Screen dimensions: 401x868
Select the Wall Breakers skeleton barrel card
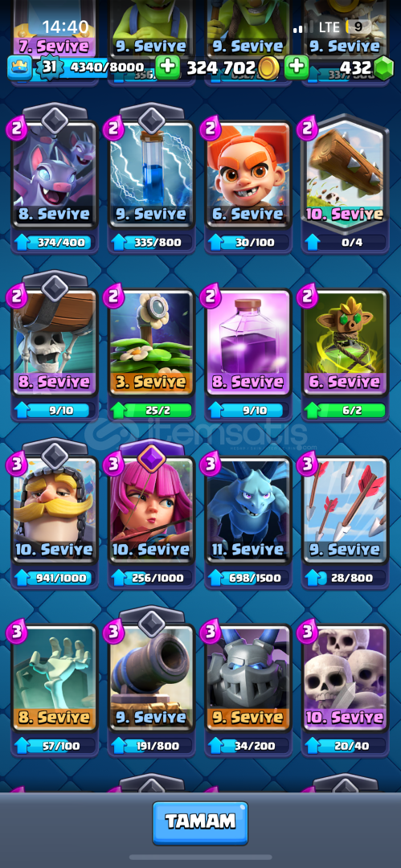[x=55, y=342]
